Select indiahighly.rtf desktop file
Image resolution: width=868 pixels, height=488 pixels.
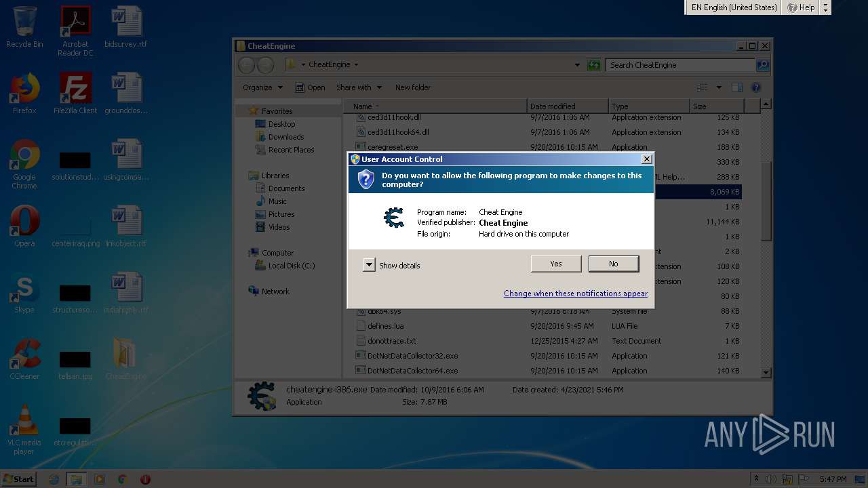tap(126, 293)
